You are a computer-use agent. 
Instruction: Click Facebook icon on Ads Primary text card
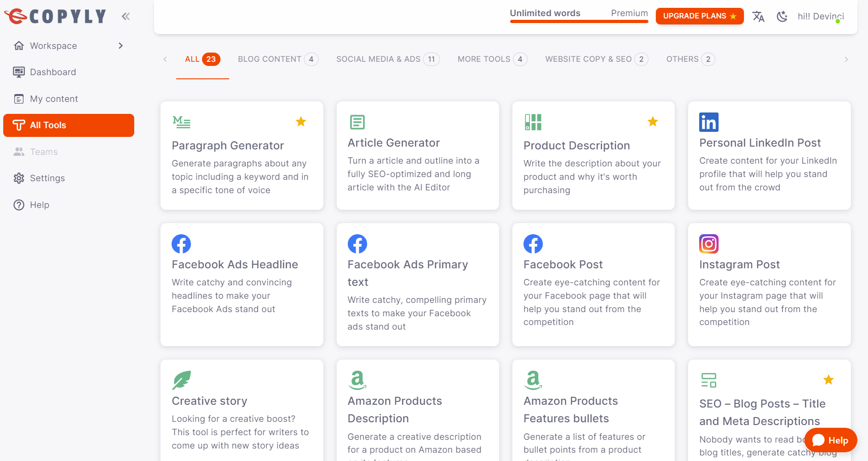point(357,244)
